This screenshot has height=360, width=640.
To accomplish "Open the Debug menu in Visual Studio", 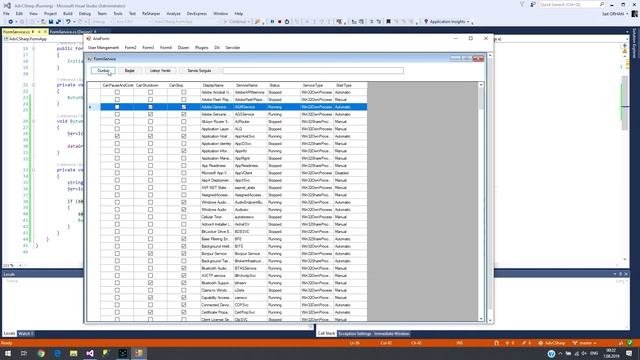I will tap(84, 13).
